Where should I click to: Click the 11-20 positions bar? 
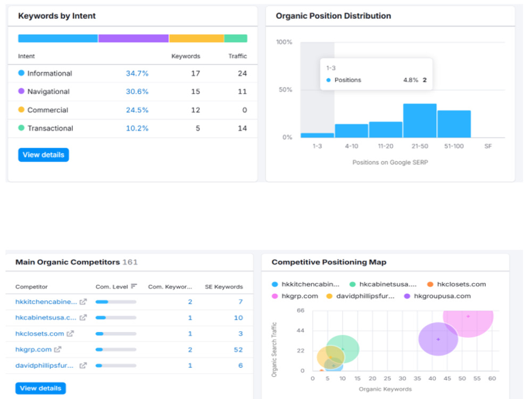tap(386, 130)
